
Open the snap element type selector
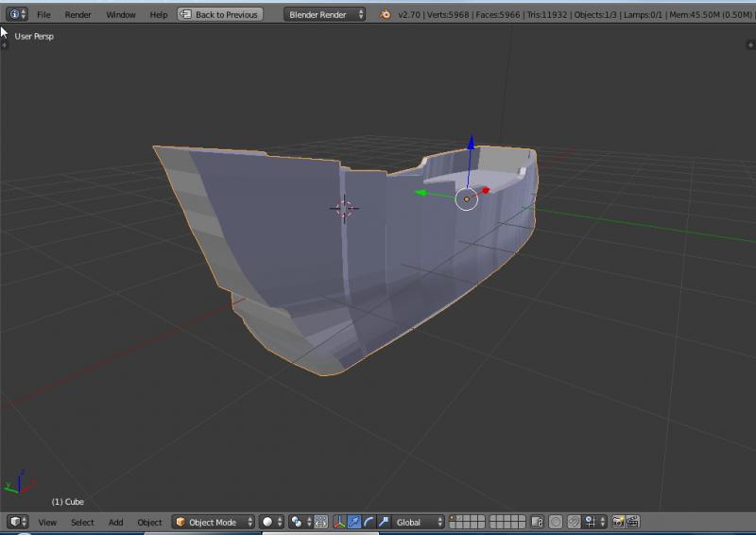(x=594, y=522)
